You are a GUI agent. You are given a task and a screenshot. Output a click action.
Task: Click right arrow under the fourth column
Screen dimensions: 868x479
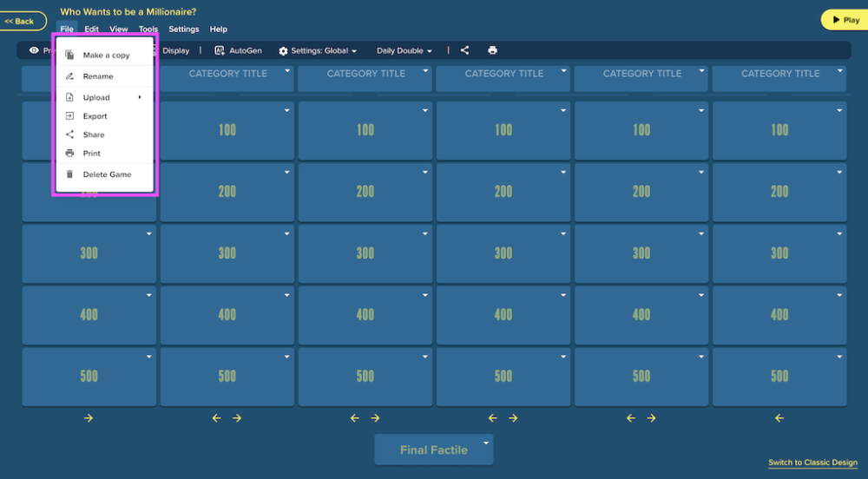click(x=513, y=418)
